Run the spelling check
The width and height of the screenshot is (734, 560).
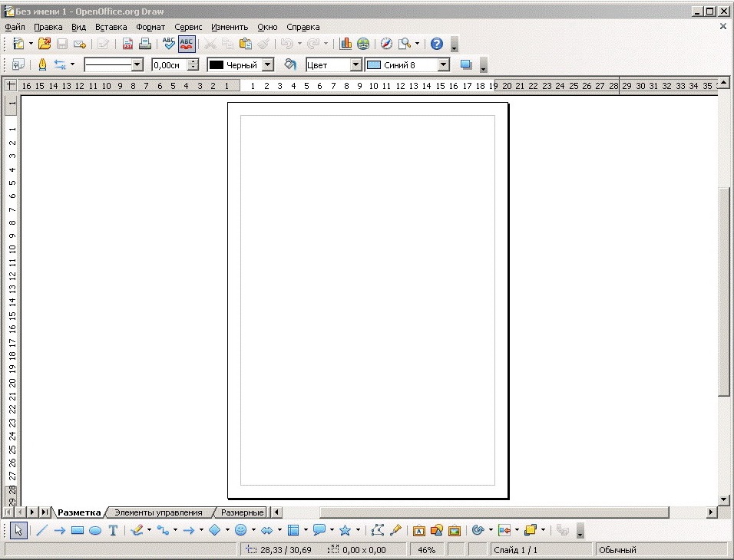168,44
